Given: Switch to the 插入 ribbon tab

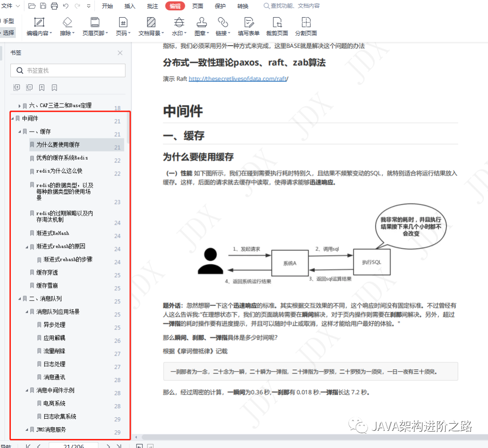Looking at the screenshot, I should tap(130, 6).
